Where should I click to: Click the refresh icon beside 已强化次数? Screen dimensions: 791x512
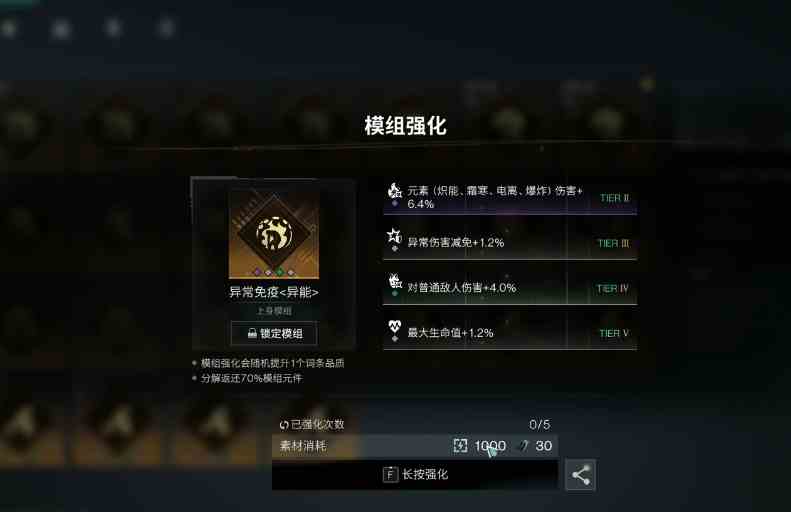point(284,425)
